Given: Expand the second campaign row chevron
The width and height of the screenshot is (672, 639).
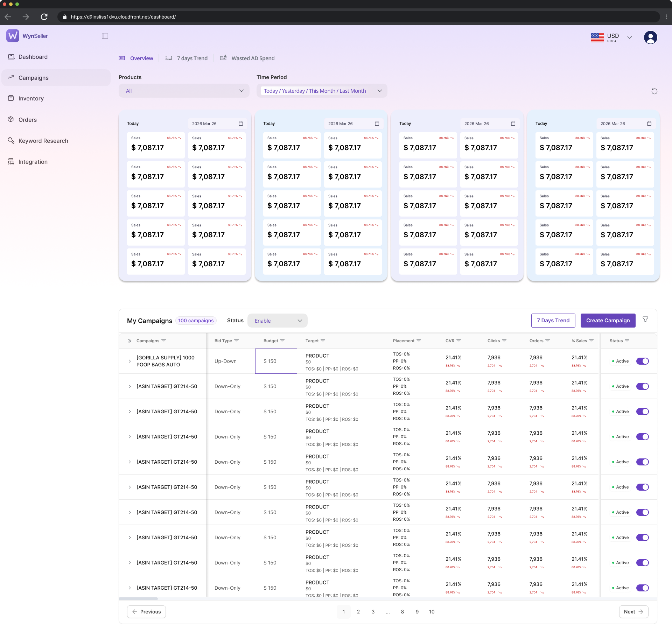Looking at the screenshot, I should [129, 386].
